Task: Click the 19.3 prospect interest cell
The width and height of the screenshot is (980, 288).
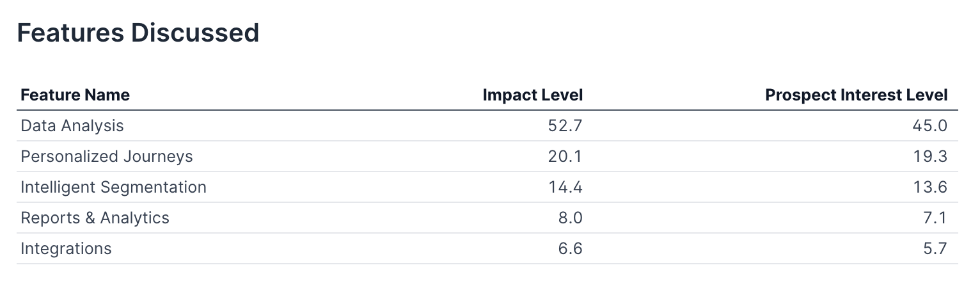Action: coord(930,157)
